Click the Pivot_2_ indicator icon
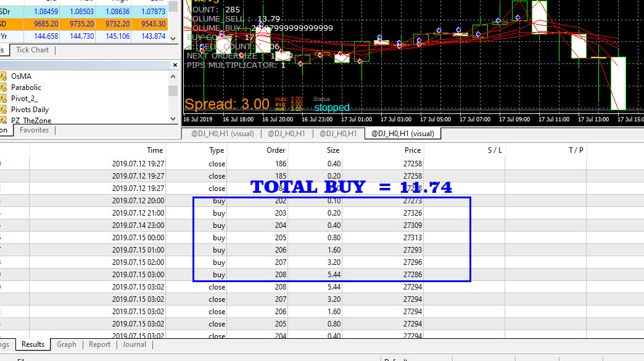 coord(3,99)
